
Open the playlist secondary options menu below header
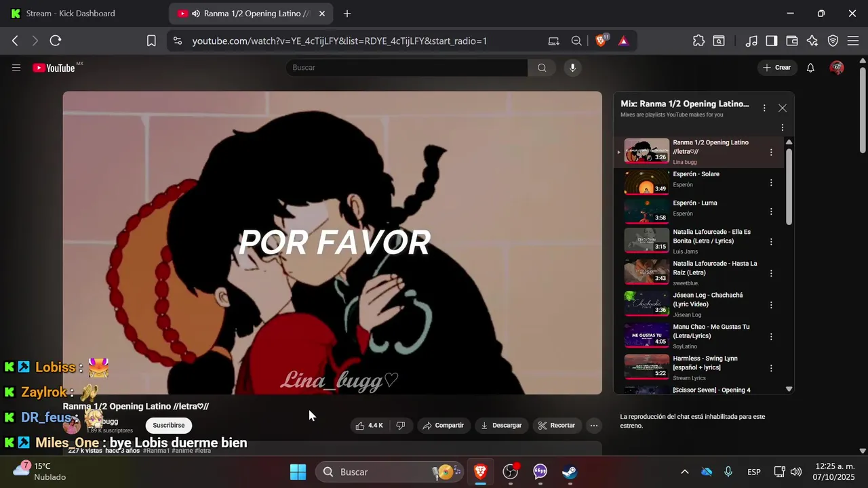coord(783,127)
